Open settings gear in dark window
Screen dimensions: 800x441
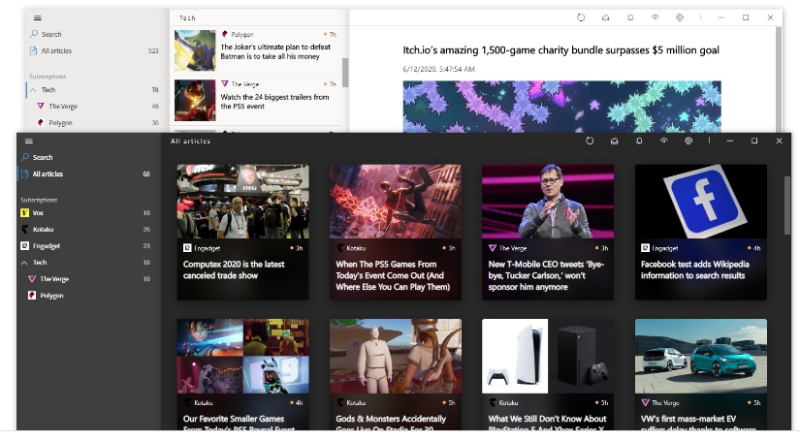coord(688,141)
